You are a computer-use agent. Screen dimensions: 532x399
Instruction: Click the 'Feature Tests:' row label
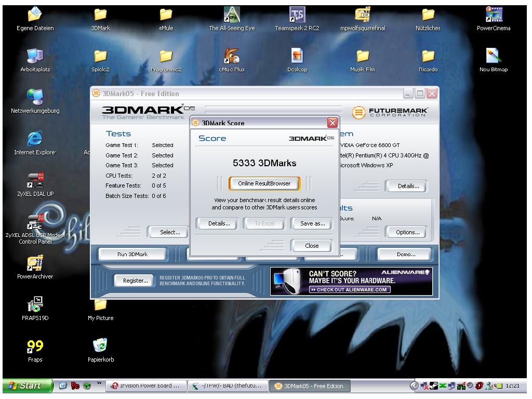(x=123, y=185)
